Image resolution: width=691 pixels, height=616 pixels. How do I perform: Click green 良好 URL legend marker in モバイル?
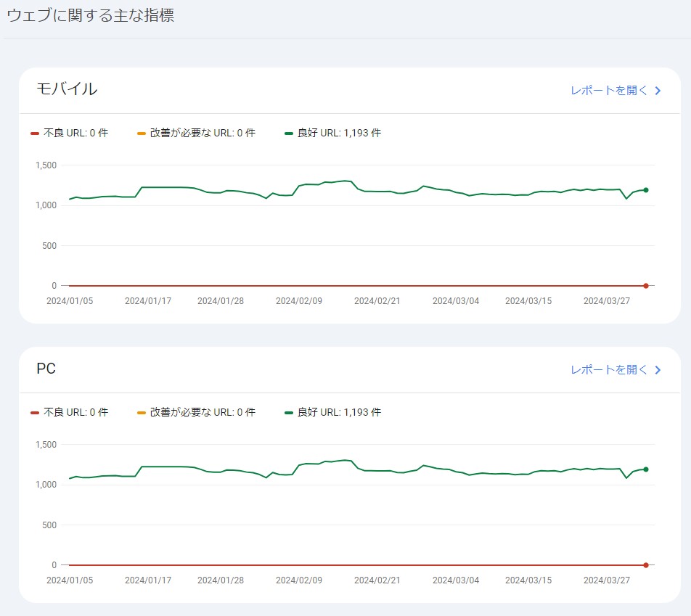coord(289,134)
